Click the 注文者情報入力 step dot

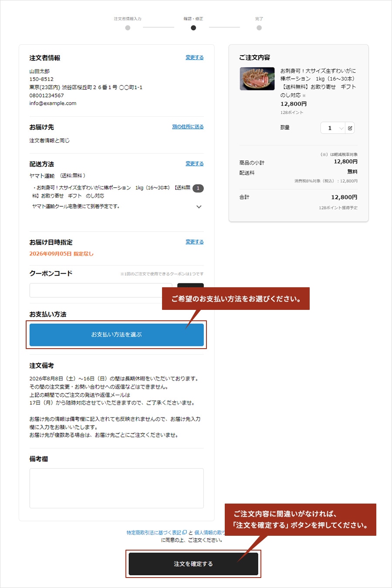128,28
